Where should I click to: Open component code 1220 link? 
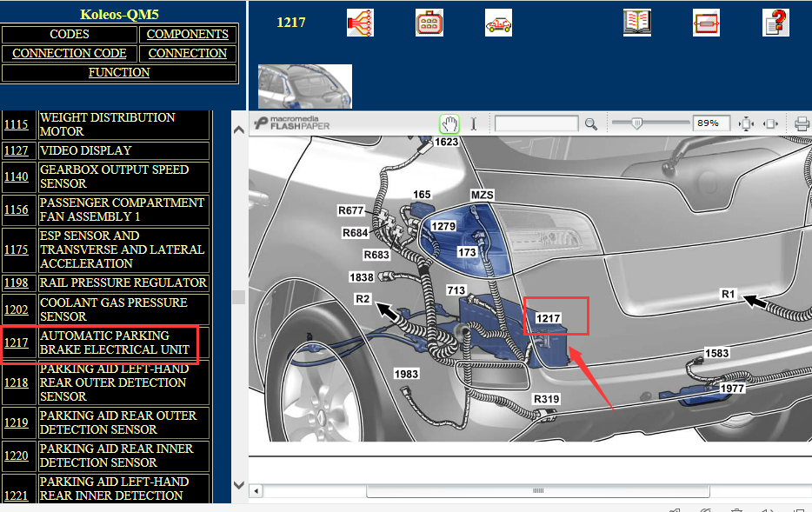(x=16, y=455)
